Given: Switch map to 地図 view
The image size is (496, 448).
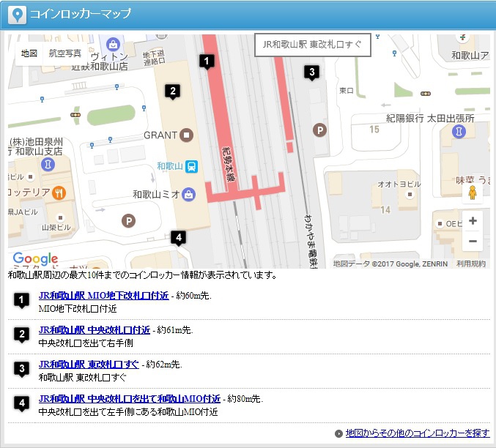Looking at the screenshot, I should pyautogui.click(x=29, y=53).
